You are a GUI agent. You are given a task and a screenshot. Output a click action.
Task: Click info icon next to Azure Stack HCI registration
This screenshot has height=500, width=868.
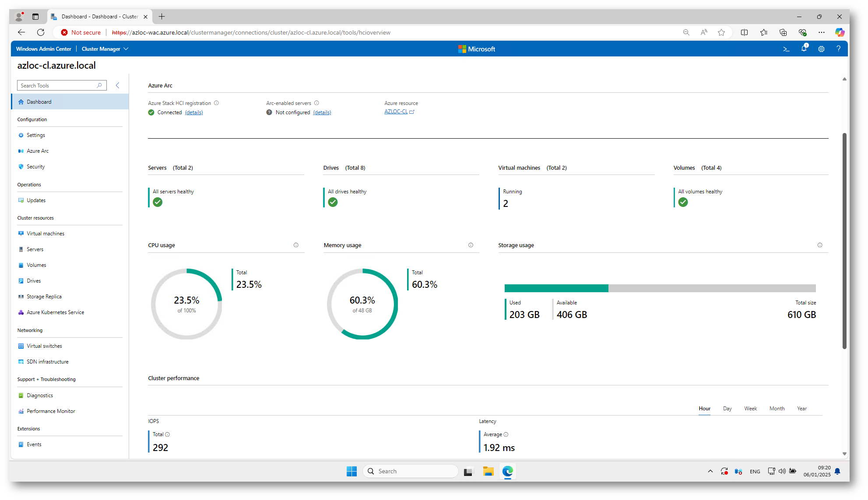[216, 103]
